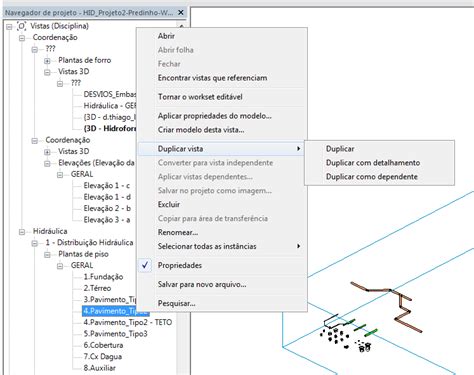474x375 pixels.
Task: Select Pesquisar... in the context menu
Action: (x=222, y=303)
